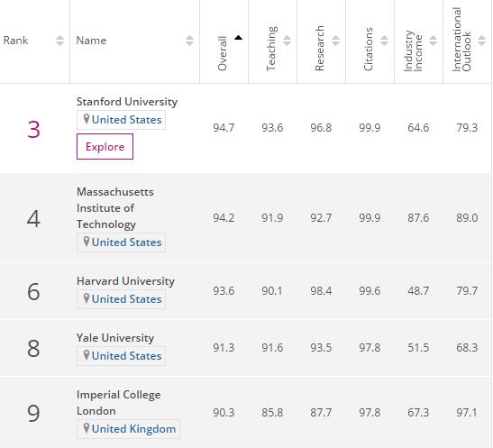Click MIT international outlook 89.0
Screen dimensions: 493x448
tap(467, 217)
